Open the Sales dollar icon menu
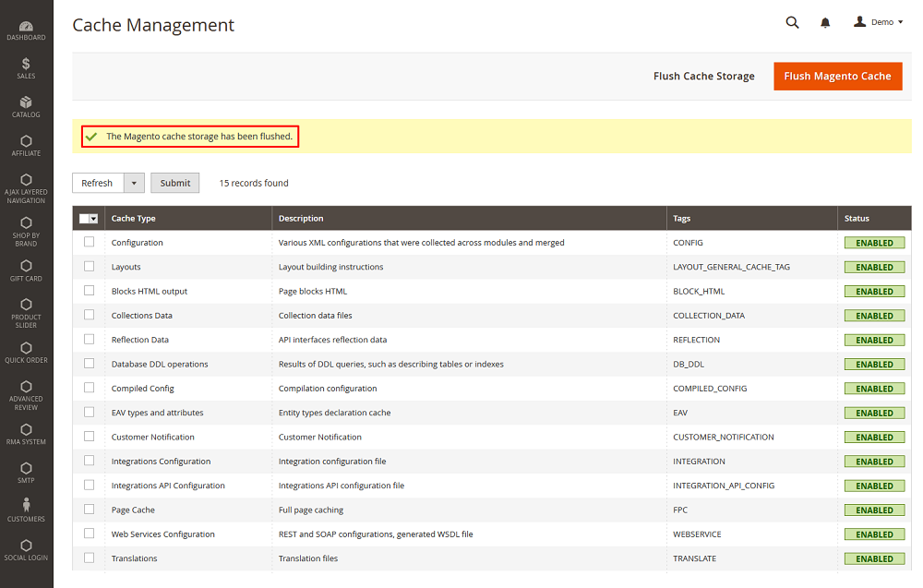This screenshot has height=588, width=923. pos(26,68)
